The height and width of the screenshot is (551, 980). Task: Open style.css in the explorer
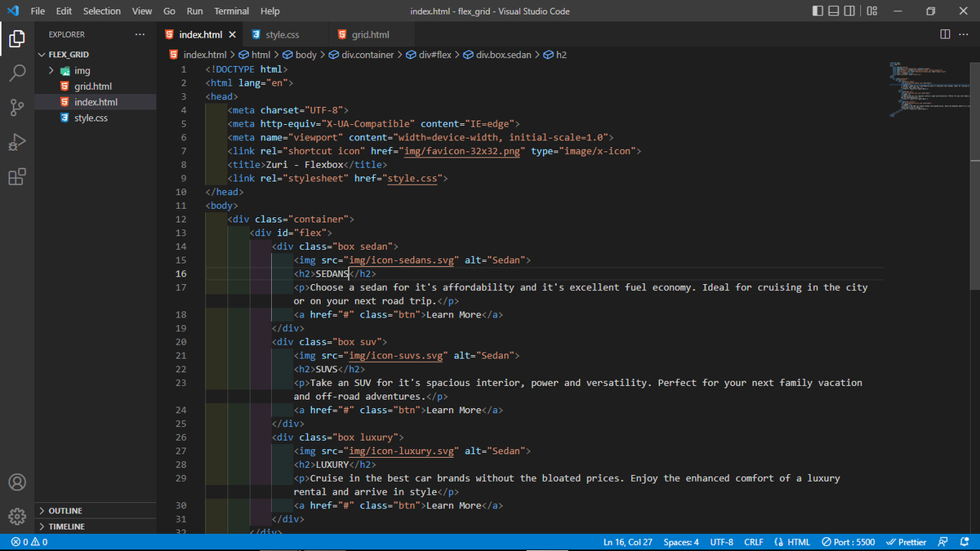coord(94,118)
